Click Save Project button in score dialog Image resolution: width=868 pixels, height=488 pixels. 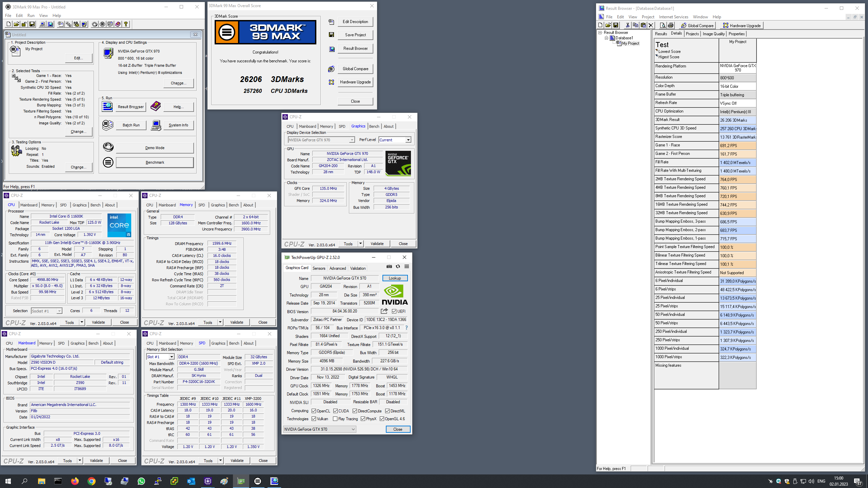point(355,35)
